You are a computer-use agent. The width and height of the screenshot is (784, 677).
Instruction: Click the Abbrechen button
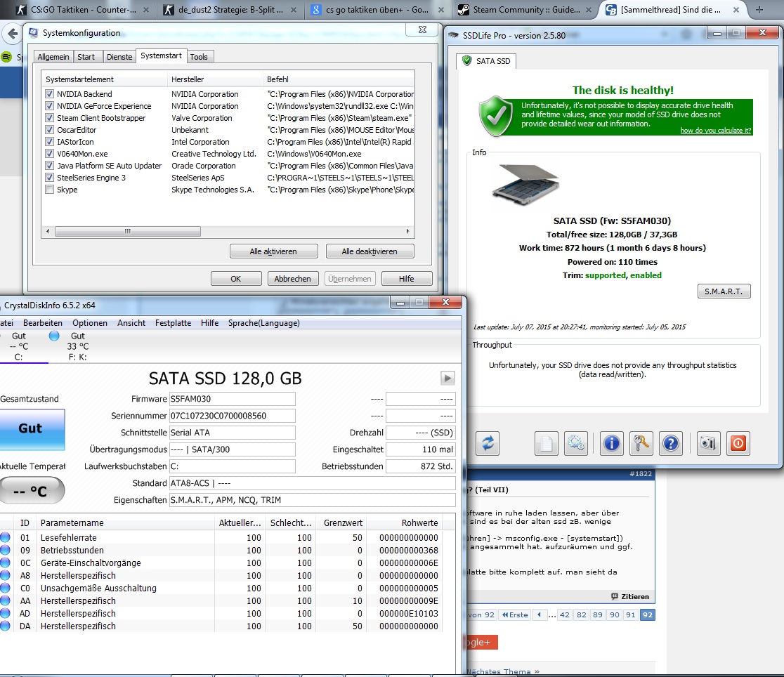tap(292, 279)
